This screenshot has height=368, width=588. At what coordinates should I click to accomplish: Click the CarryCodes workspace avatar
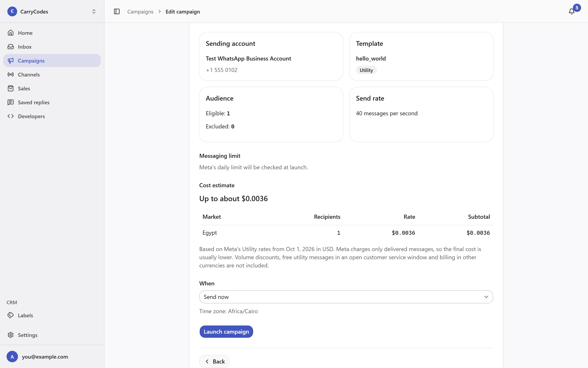coord(12,11)
